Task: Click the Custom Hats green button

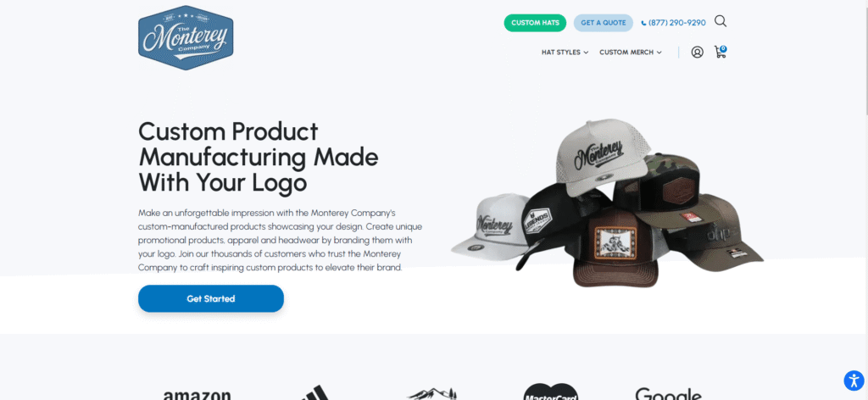Action: (x=535, y=23)
